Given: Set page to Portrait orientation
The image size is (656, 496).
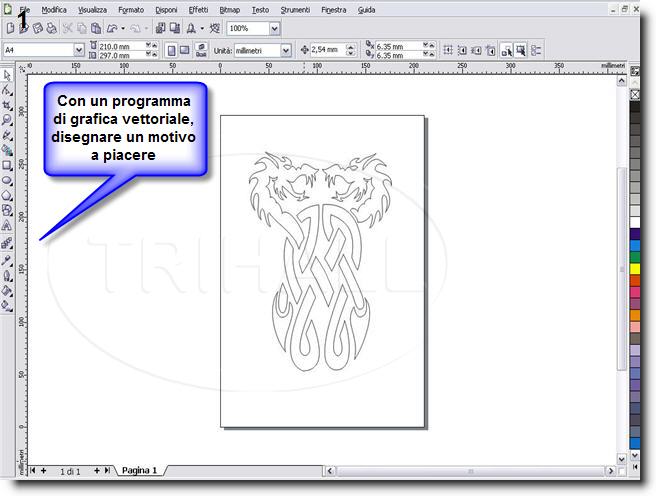Looking at the screenshot, I should click(x=171, y=51).
